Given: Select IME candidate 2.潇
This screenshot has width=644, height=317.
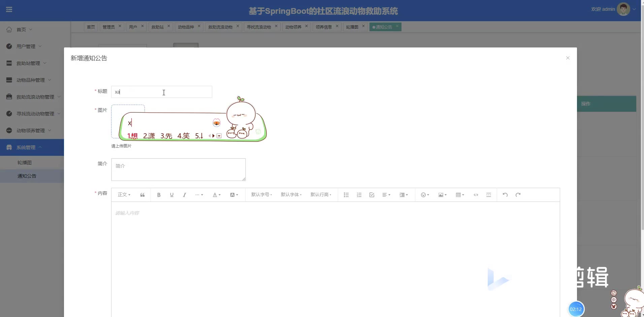Looking at the screenshot, I should point(149,136).
